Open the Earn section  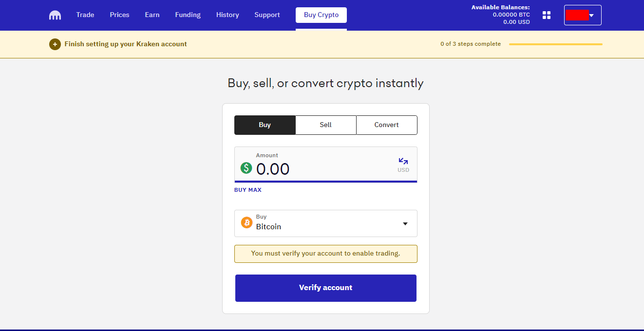coord(152,15)
